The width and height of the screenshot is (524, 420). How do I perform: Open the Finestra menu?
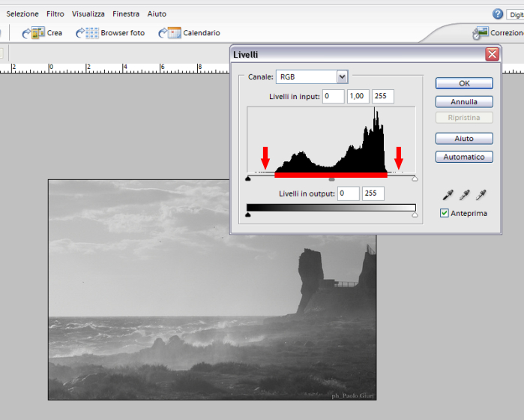point(126,14)
